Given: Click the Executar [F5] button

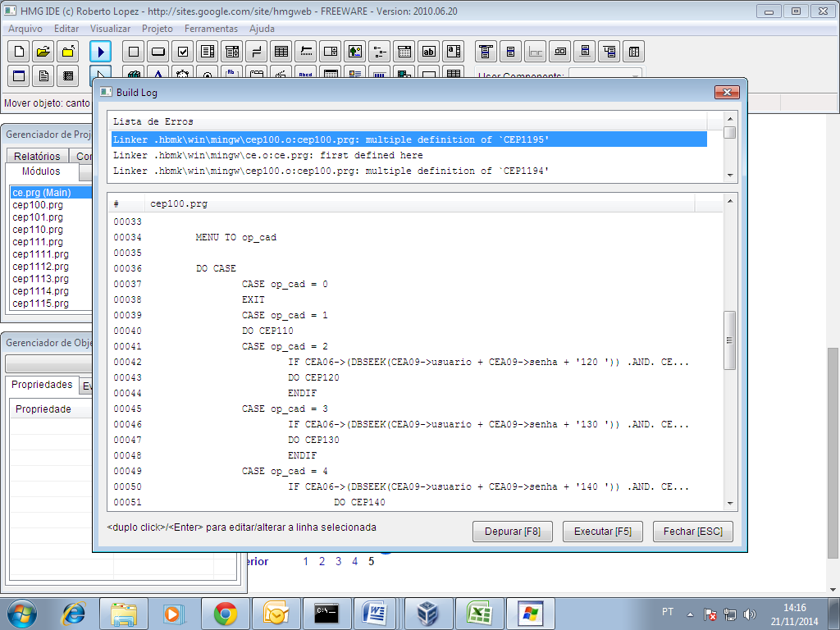Looking at the screenshot, I should point(603,532).
